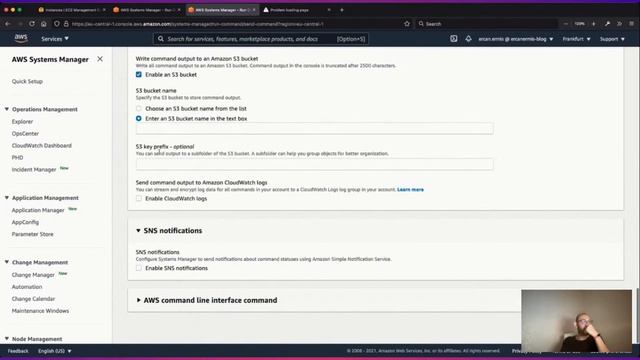This screenshot has height=360, width=640.
Task: Open the account name dropdown
Action: (x=516, y=39)
